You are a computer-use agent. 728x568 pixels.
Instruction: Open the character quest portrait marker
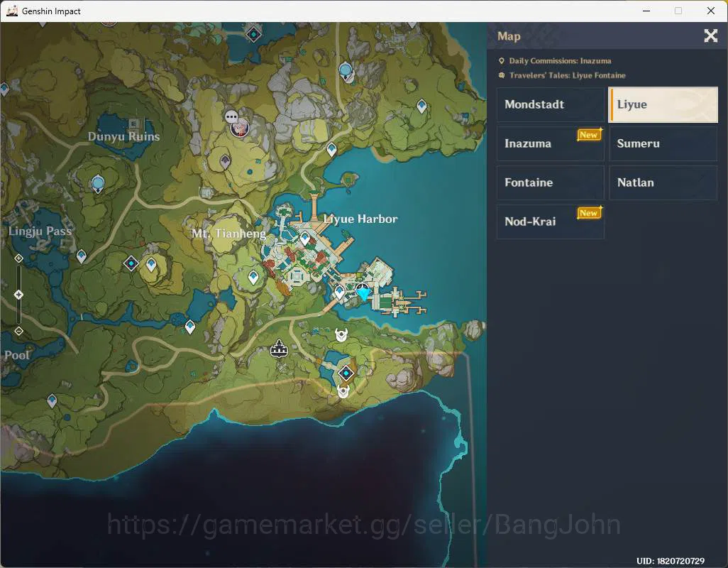pyautogui.click(x=240, y=127)
